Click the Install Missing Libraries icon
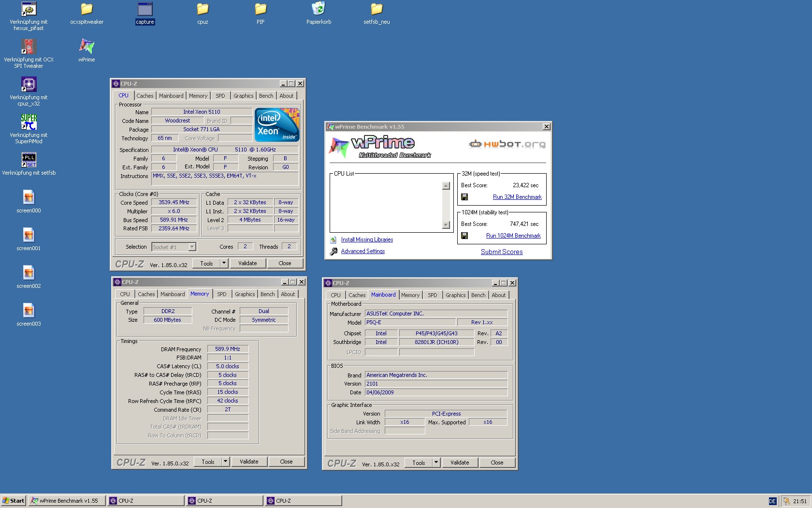This screenshot has width=812, height=508. pyautogui.click(x=333, y=239)
